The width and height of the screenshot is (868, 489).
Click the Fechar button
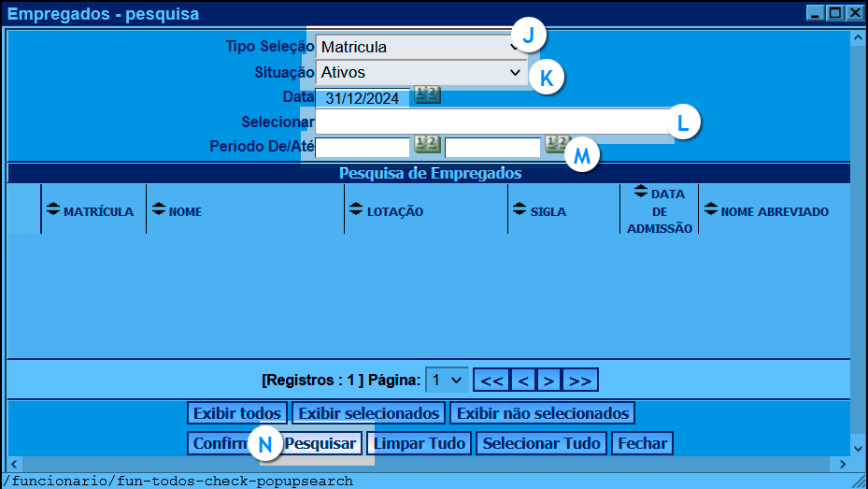pyautogui.click(x=642, y=443)
